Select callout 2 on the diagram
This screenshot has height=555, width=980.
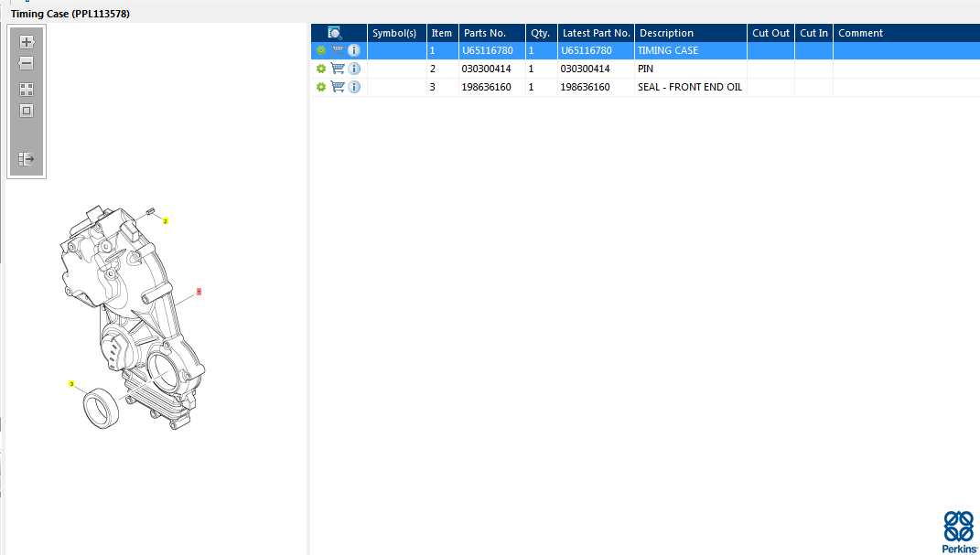tap(166, 221)
